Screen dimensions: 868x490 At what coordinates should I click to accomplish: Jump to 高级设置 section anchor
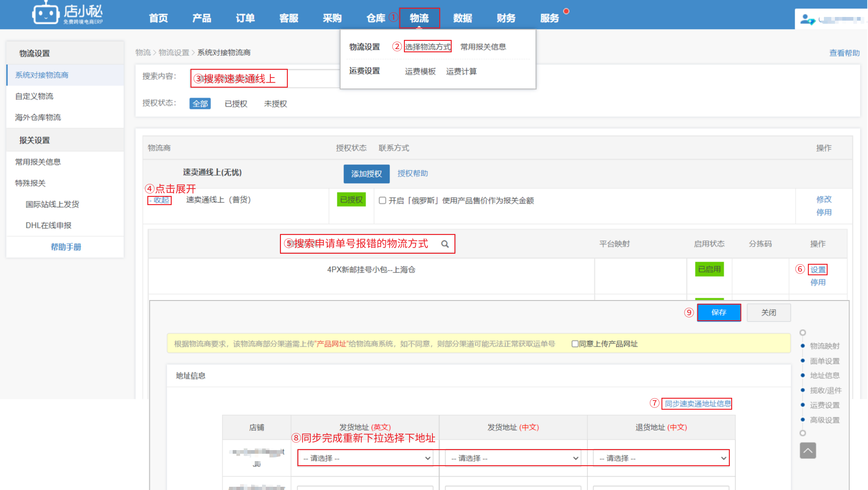(x=824, y=420)
